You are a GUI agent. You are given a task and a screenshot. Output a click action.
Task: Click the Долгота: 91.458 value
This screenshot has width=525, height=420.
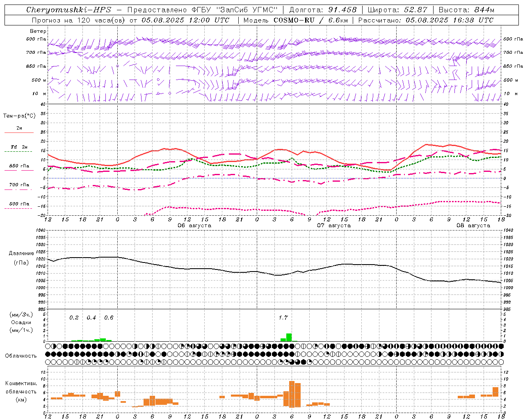[x=323, y=10]
